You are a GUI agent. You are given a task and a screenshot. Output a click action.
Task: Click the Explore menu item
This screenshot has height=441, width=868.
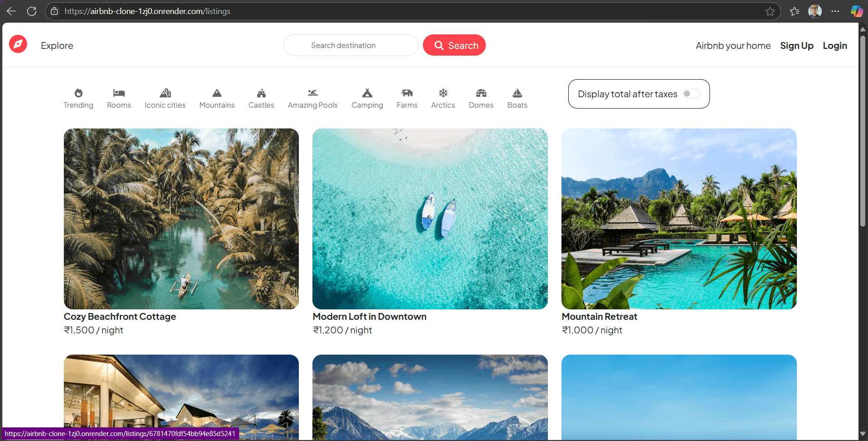(57, 45)
